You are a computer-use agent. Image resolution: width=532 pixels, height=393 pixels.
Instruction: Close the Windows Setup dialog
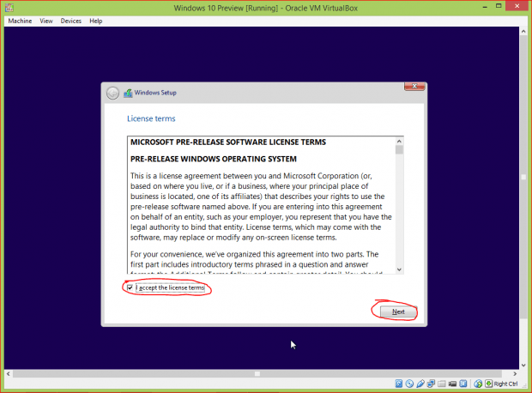pos(414,86)
